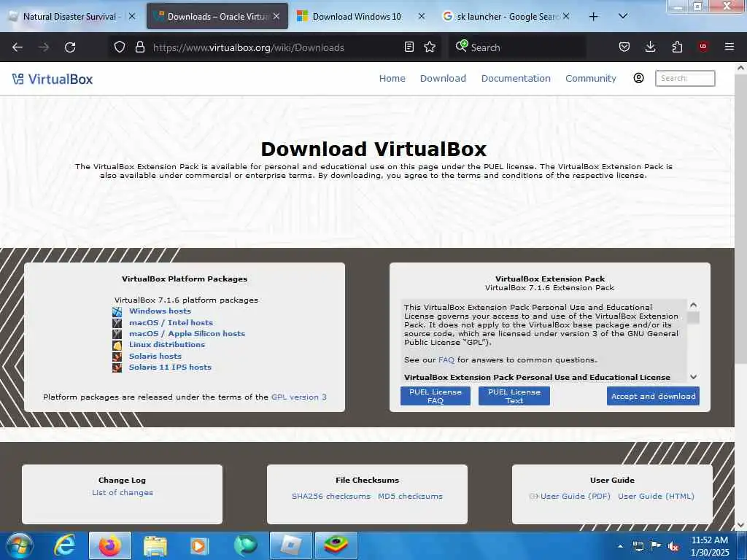Switch to Natural Disaster Survival tab
Viewport: 747px width, 560px height.
(71, 16)
